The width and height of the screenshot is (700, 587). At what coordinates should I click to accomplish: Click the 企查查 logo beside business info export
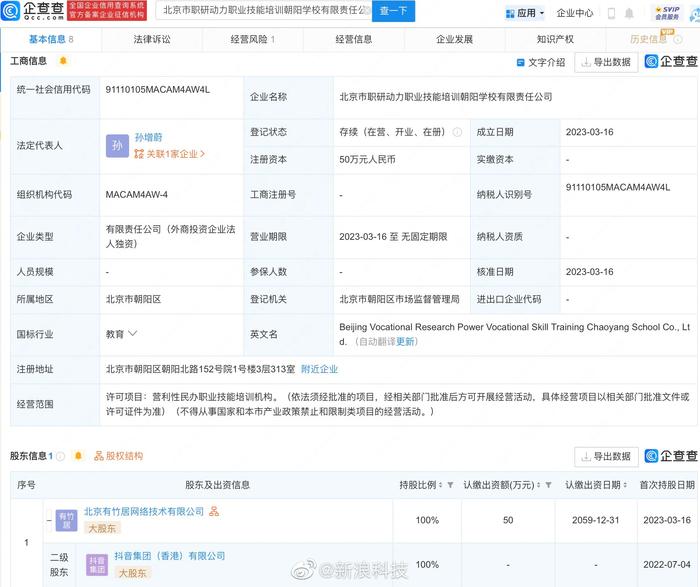[671, 62]
